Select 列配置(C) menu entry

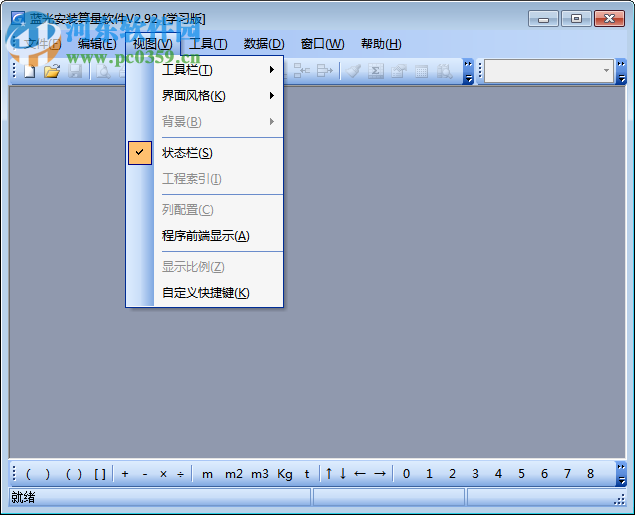point(205,210)
